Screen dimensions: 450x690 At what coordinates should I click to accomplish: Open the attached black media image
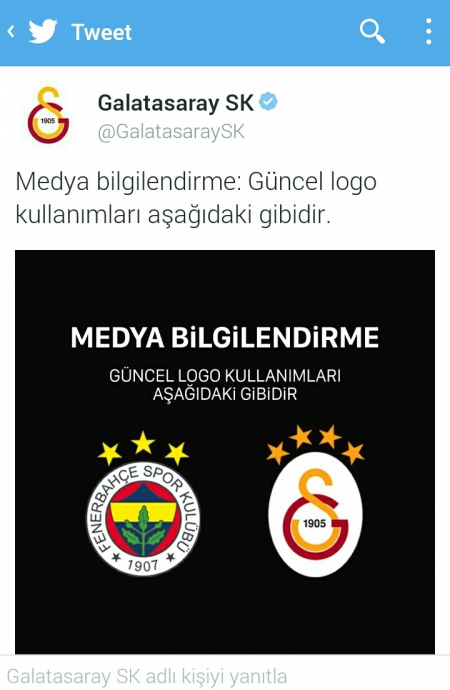click(225, 452)
